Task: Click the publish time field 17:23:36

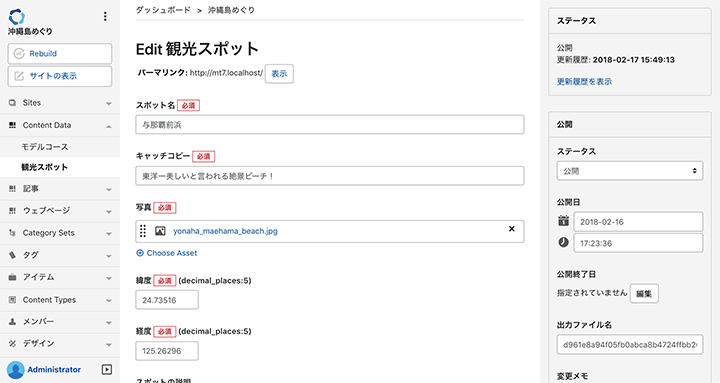Action: point(638,243)
